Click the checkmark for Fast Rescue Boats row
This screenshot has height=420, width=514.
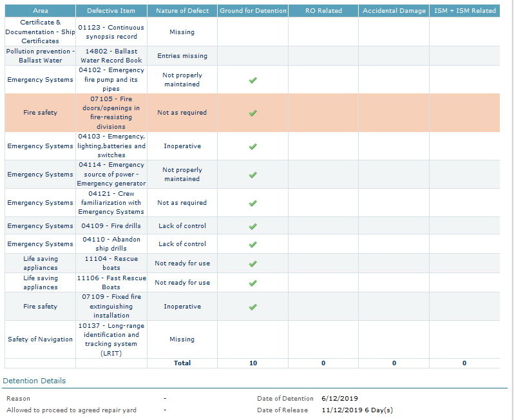[x=252, y=283]
